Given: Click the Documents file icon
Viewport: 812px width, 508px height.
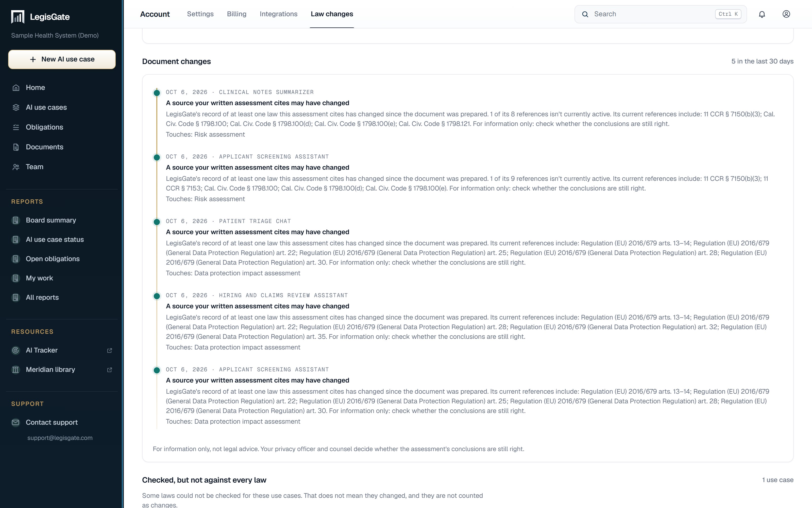Looking at the screenshot, I should (16, 147).
